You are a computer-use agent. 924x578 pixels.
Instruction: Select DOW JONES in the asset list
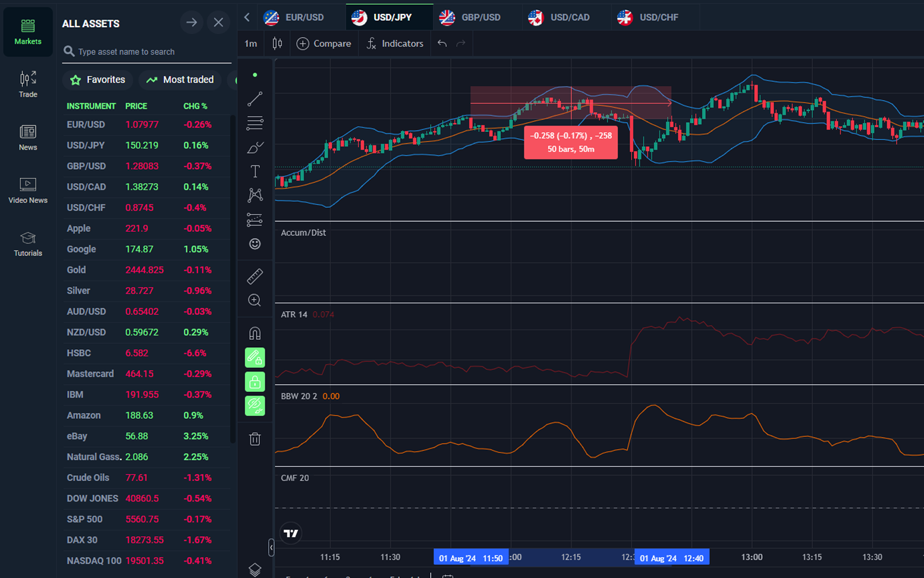point(147,498)
